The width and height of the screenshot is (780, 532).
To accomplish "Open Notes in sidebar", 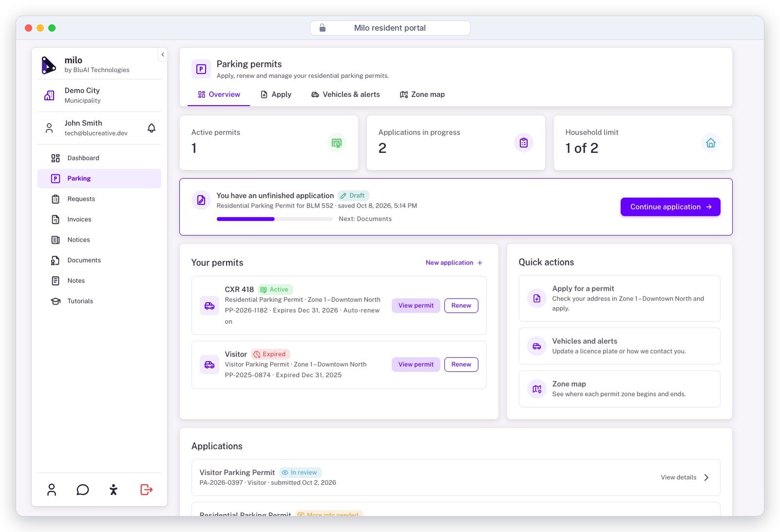I will (99, 281).
